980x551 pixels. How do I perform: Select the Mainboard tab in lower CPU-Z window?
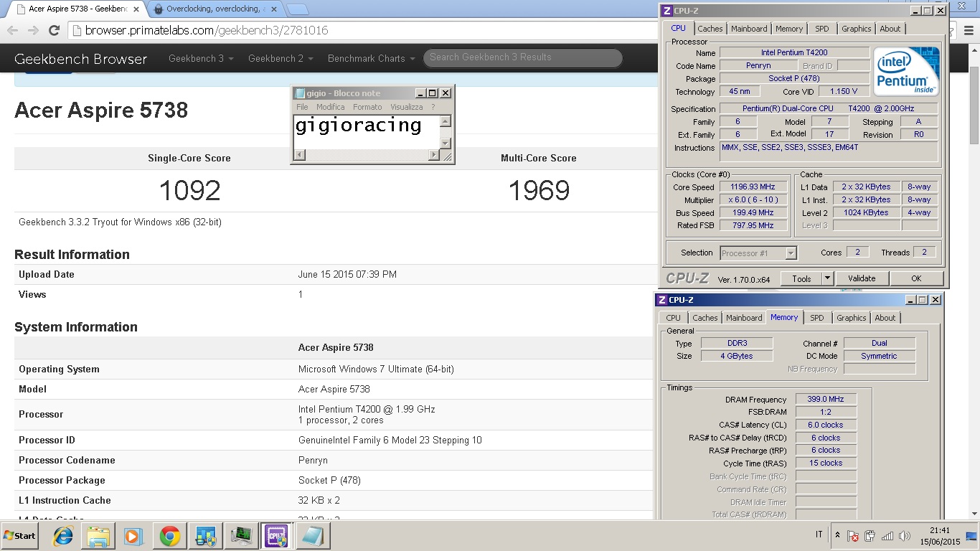pos(744,318)
